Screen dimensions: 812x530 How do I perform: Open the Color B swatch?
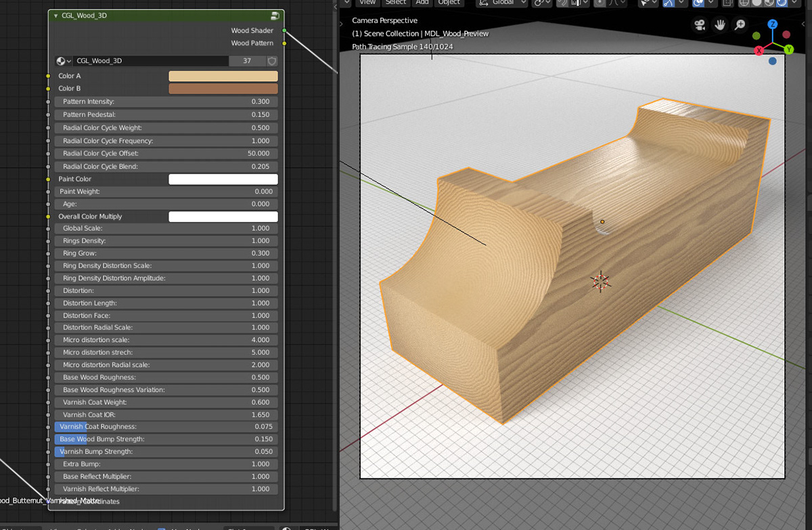click(223, 89)
